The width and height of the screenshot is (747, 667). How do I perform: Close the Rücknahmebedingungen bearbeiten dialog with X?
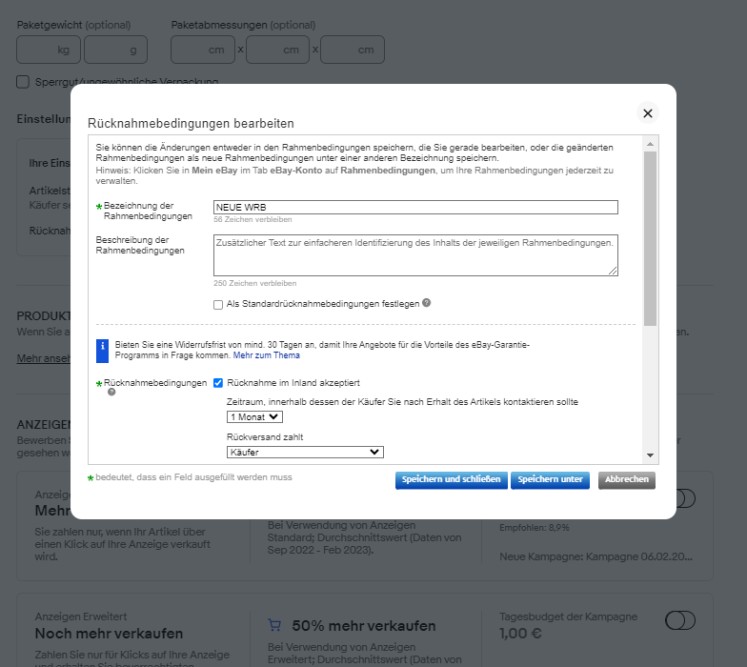[x=647, y=114]
